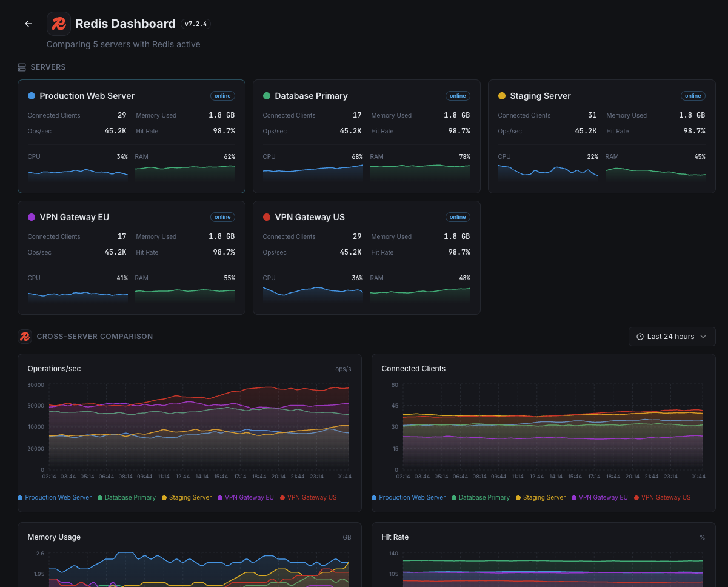728x587 pixels.
Task: Select the Database Primary card
Action: [x=366, y=136]
